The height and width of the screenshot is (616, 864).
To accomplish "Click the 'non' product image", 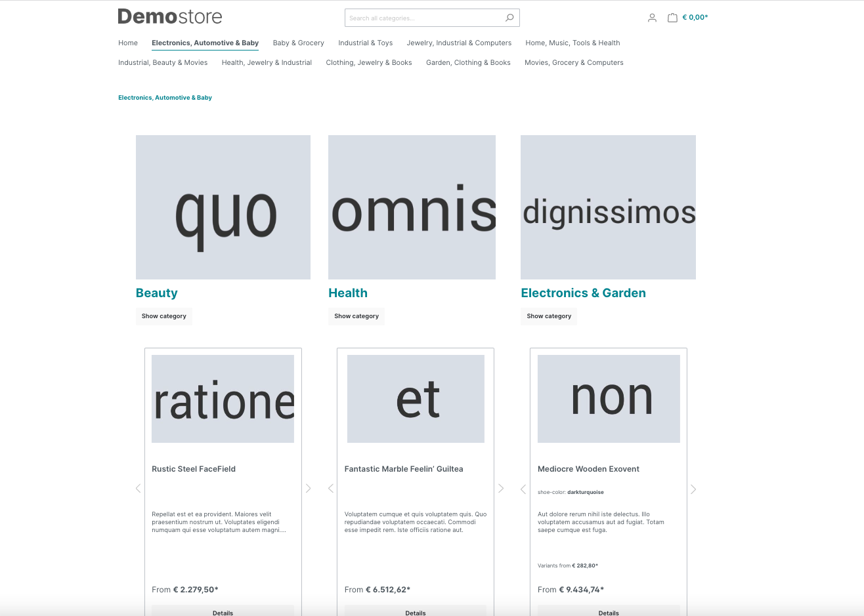I will [x=609, y=399].
